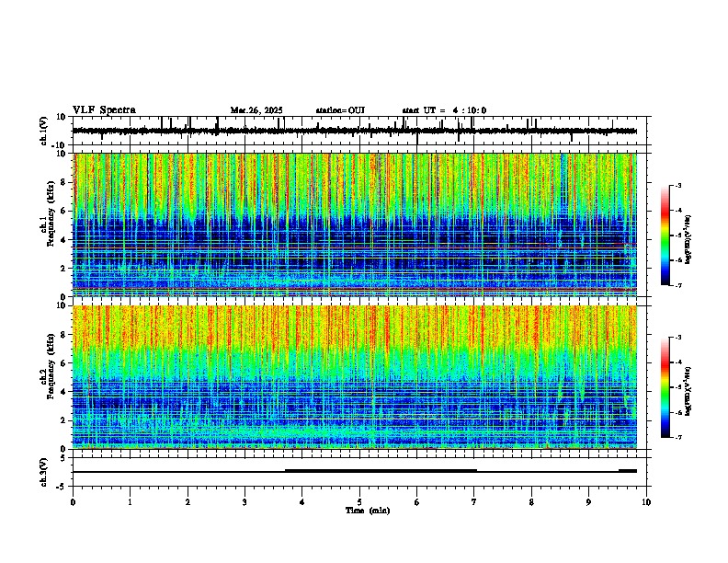The width and height of the screenshot is (728, 563).
Task: Click the Time axis tick label 1
Action: [x=130, y=502]
